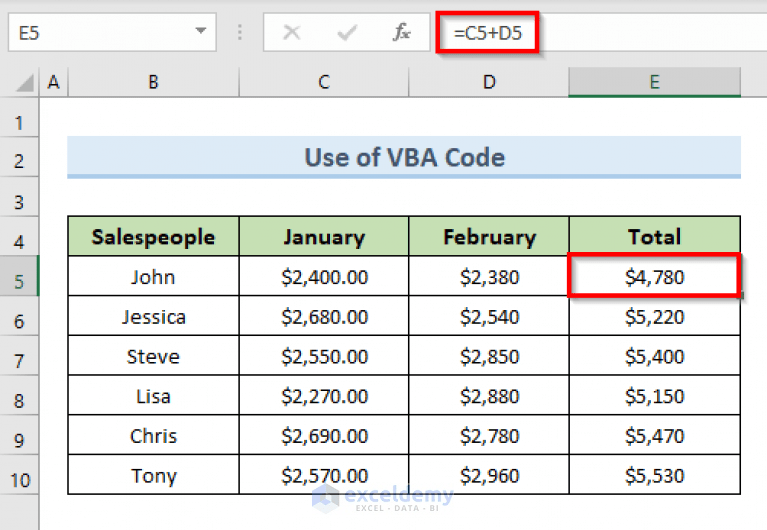Select Steve's total cell $5,400
Image resolution: width=767 pixels, height=530 pixels.
[654, 356]
